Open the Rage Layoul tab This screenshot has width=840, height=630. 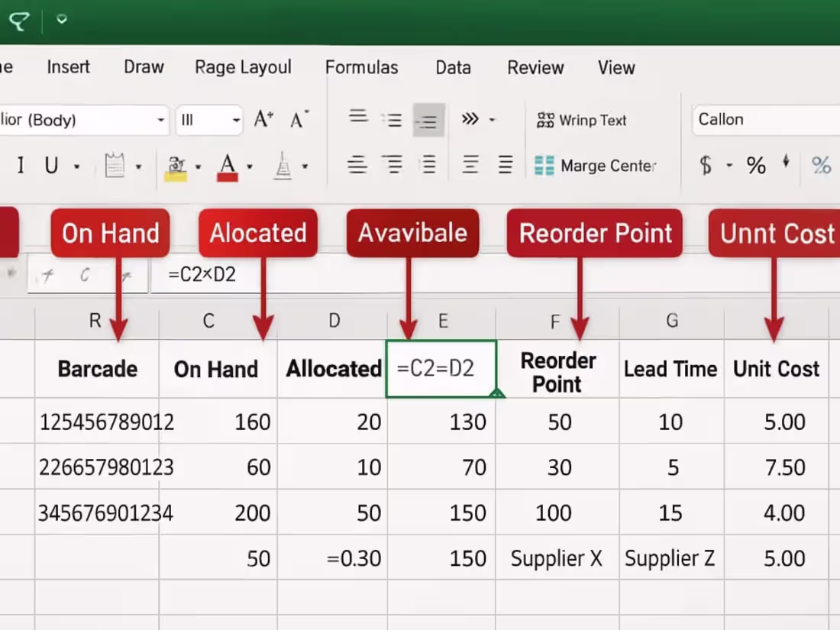point(243,67)
